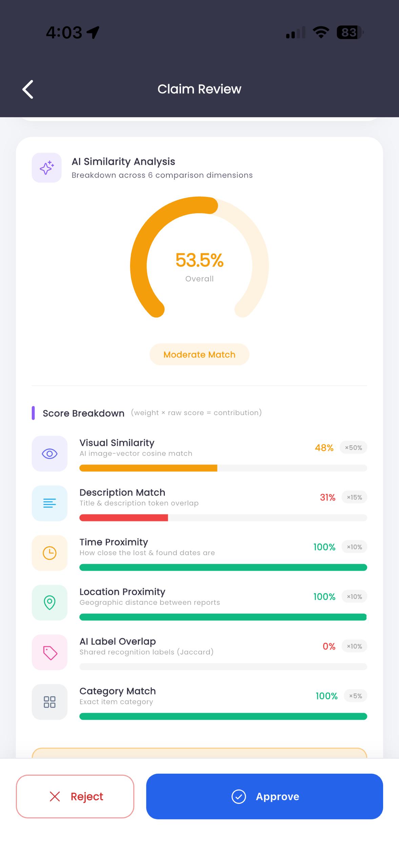Screen dimensions: 399x868
Task: Tap the Description Match text-lines icon
Action: coord(49,503)
